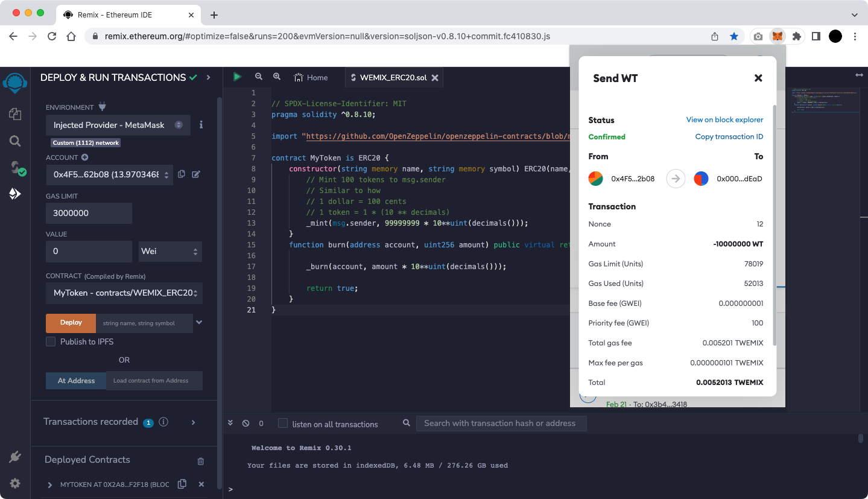
Task: Zoom out the editor font
Action: coord(259,77)
